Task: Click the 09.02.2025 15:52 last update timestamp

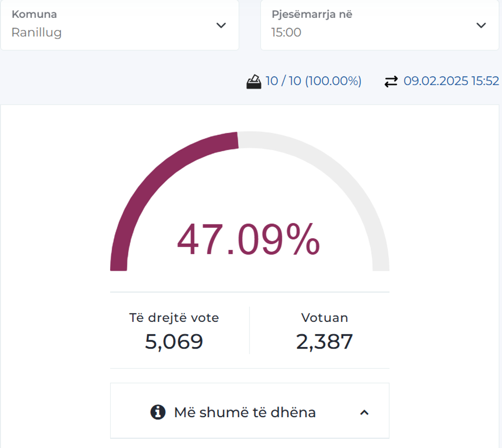Action: pos(451,81)
